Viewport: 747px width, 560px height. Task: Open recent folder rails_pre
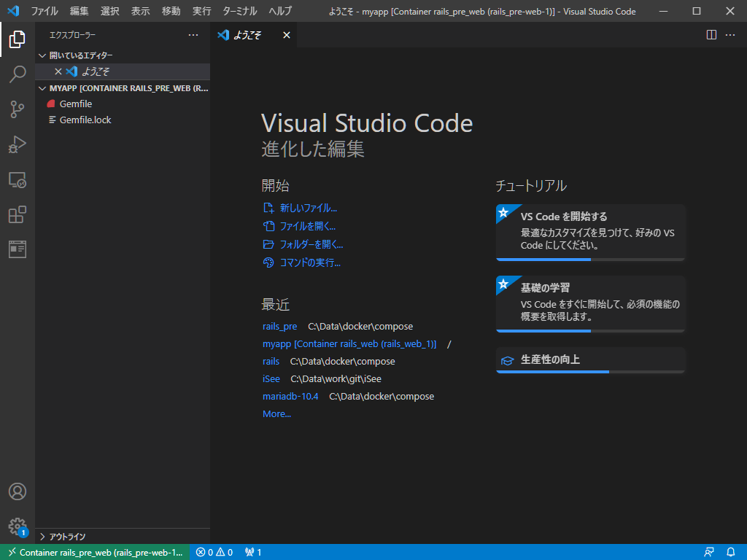point(279,326)
